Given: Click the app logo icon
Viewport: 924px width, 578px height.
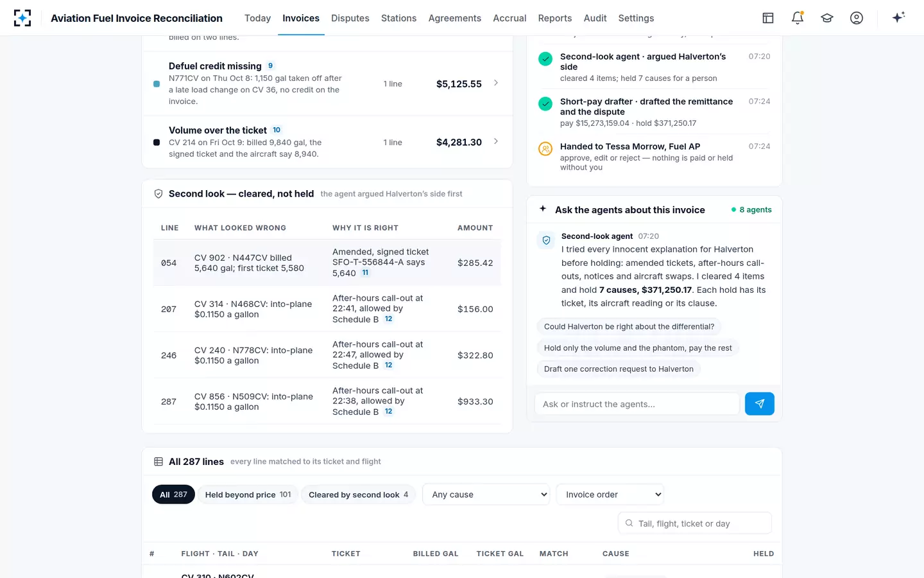Looking at the screenshot, I should click(22, 18).
